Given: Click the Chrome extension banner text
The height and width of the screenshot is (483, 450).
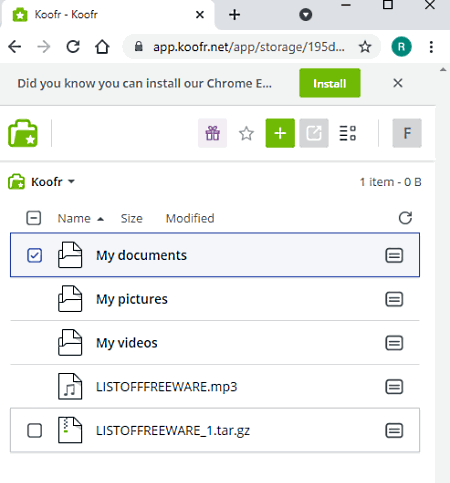Looking at the screenshot, I should pos(144,83).
